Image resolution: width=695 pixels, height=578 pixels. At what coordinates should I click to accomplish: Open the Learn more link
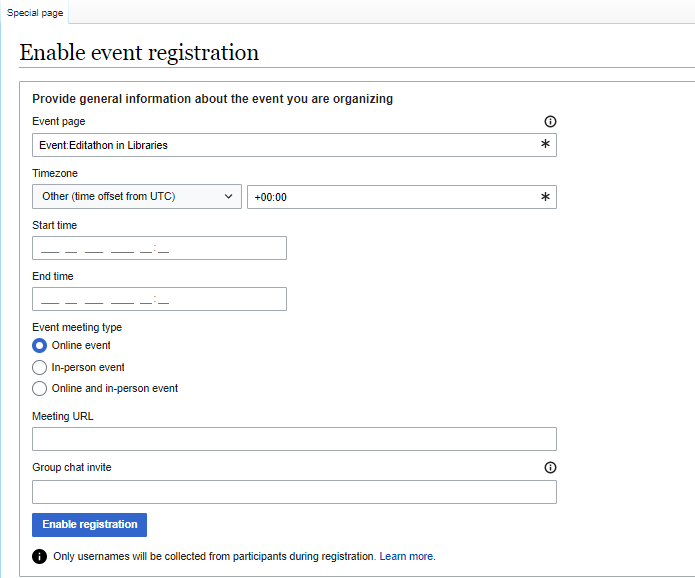(x=406, y=556)
